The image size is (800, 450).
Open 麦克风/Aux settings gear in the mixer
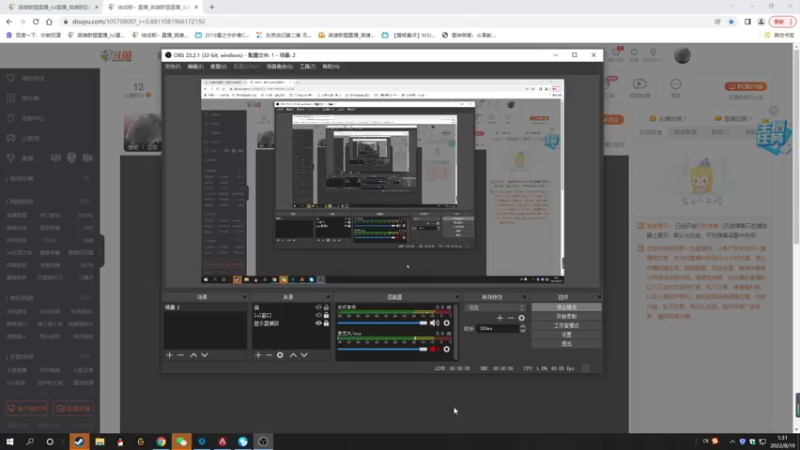click(x=446, y=349)
